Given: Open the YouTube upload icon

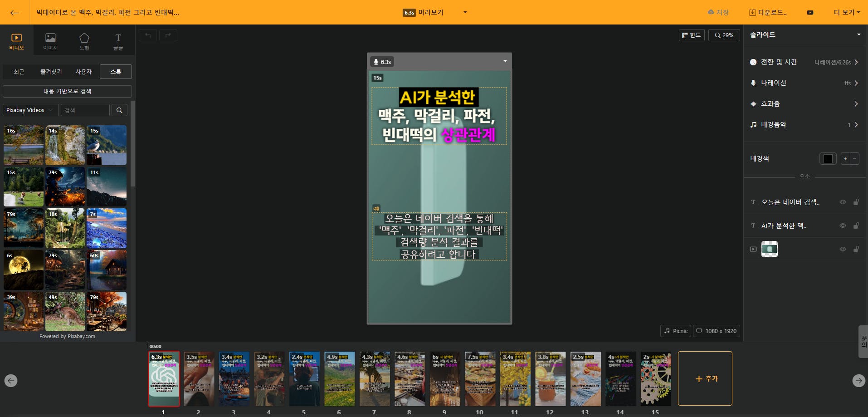Looking at the screenshot, I should 810,13.
